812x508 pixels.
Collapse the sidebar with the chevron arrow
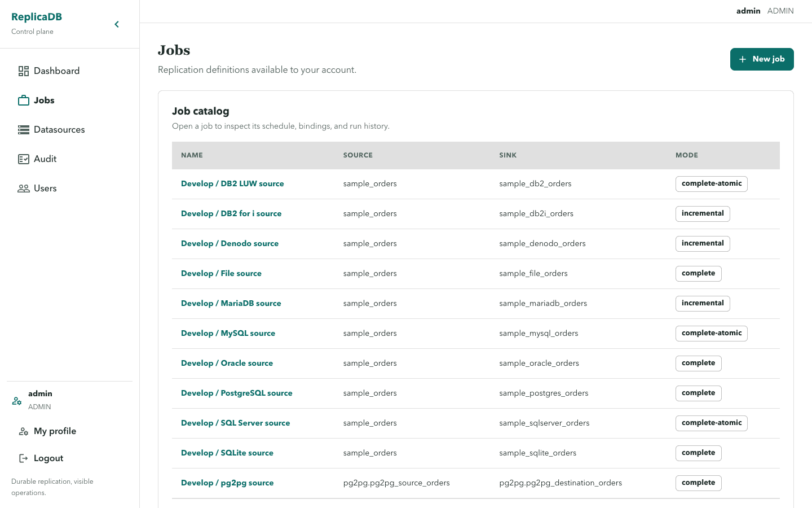117,24
